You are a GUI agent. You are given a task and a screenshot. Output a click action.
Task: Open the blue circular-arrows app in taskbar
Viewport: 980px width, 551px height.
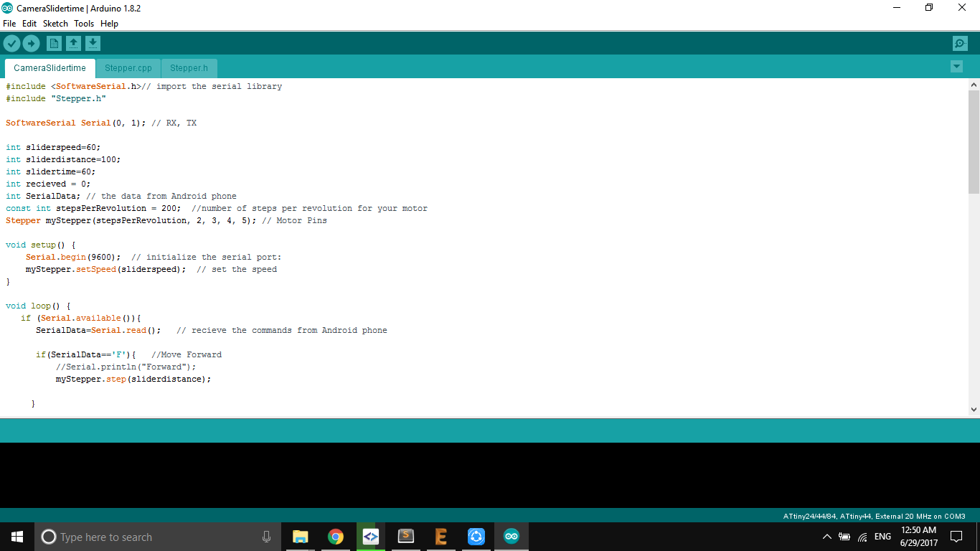click(476, 537)
